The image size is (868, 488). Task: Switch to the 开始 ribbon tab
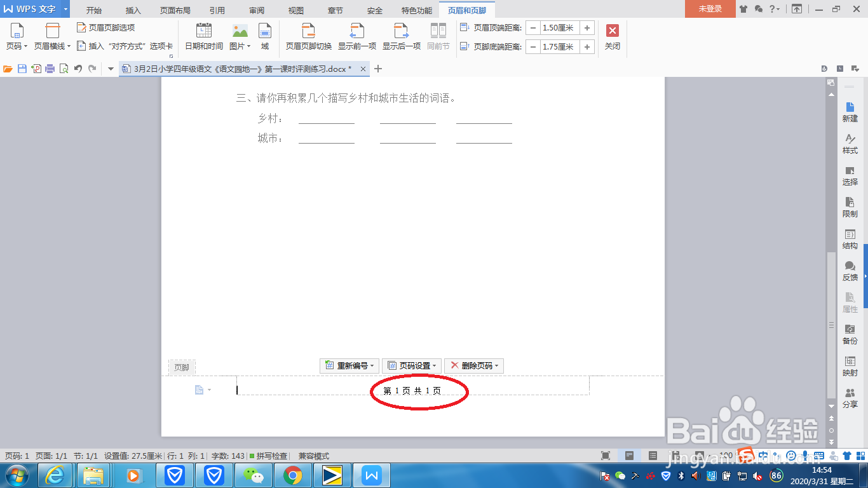[93, 10]
